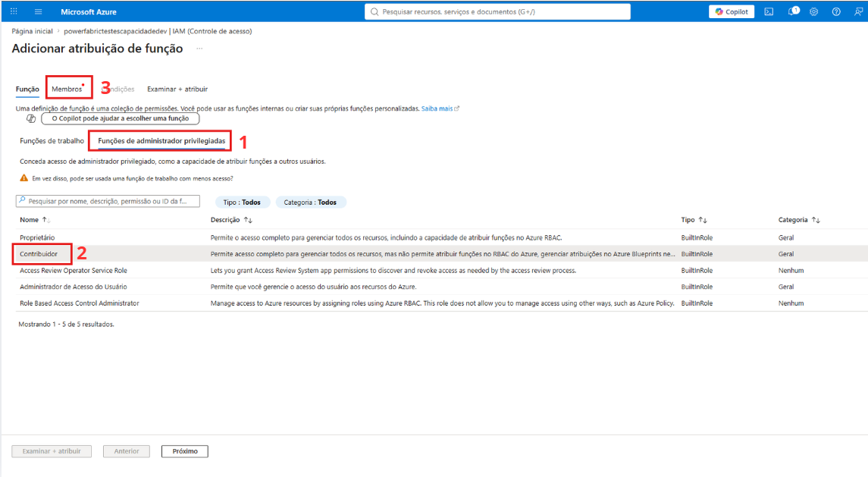Click the Microsoft Azure home title
Image resolution: width=868 pixels, height=477 pixels.
coord(89,11)
